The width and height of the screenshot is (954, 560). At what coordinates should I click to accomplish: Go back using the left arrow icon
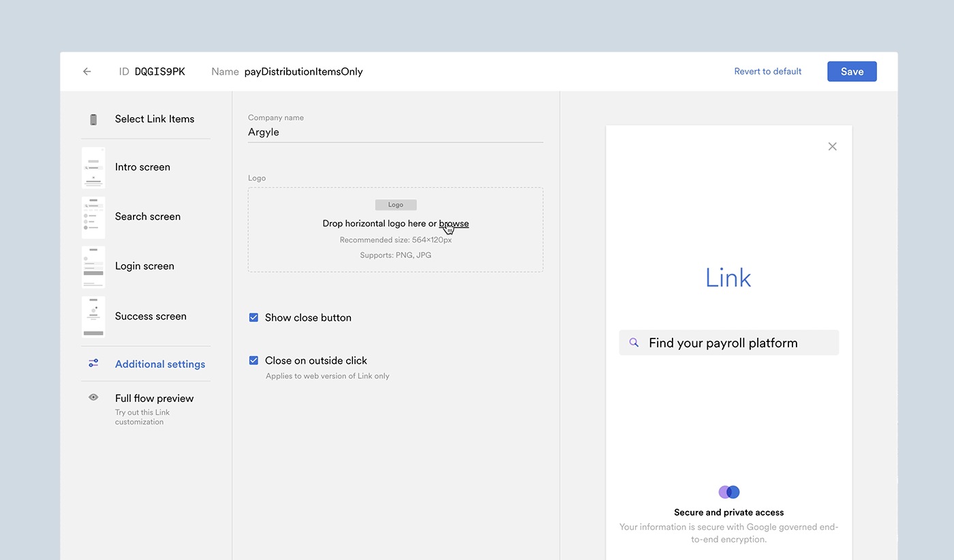click(x=87, y=72)
